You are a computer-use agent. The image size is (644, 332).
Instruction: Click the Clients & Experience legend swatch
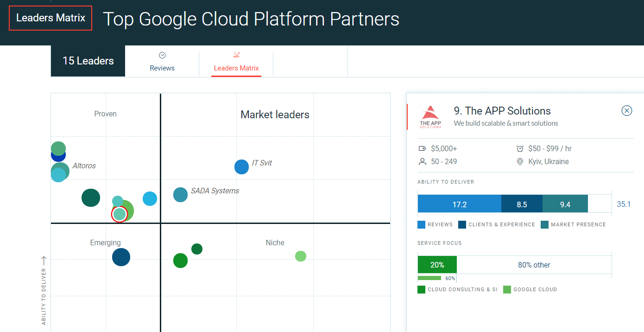[x=462, y=224]
